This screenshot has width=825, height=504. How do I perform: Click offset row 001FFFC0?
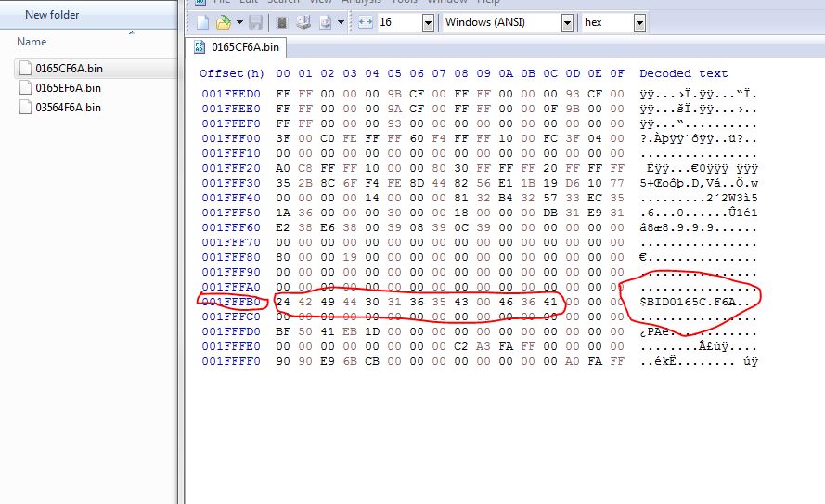tap(231, 317)
